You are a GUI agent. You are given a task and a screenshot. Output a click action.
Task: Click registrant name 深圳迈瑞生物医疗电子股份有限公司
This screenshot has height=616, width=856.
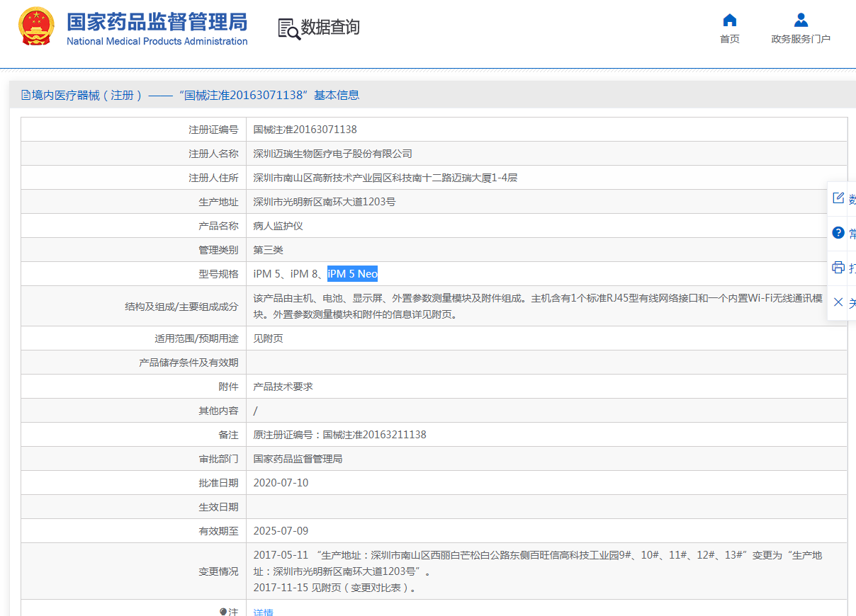(333, 154)
